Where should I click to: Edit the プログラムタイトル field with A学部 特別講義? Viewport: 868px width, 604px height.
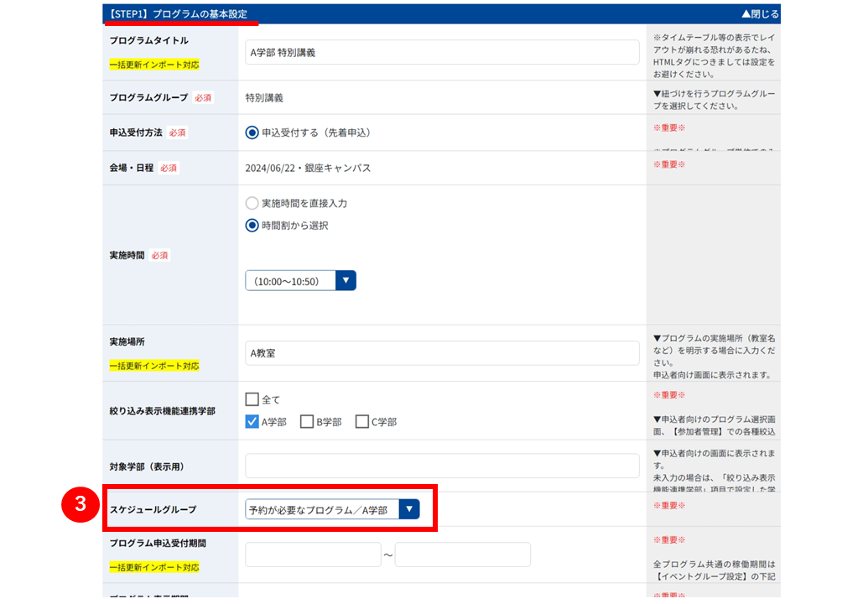[x=442, y=53]
